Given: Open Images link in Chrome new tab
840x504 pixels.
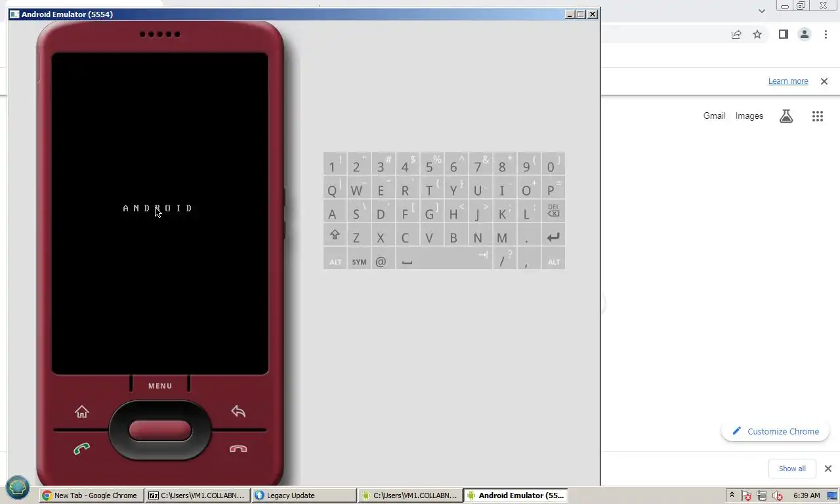Looking at the screenshot, I should [x=749, y=116].
